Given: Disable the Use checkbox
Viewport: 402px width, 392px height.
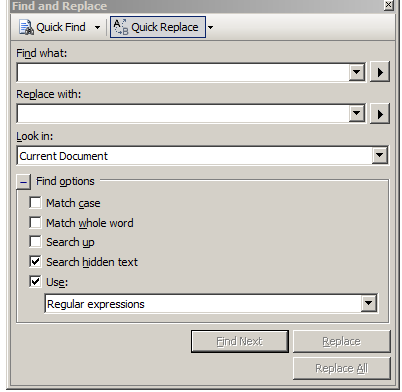Looking at the screenshot, I should click(35, 282).
